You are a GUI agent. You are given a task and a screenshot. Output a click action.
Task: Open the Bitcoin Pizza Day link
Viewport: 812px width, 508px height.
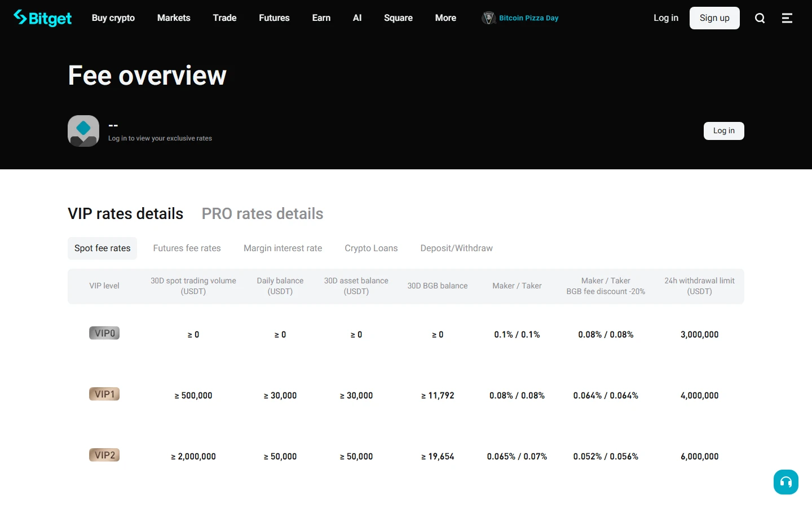(x=528, y=18)
